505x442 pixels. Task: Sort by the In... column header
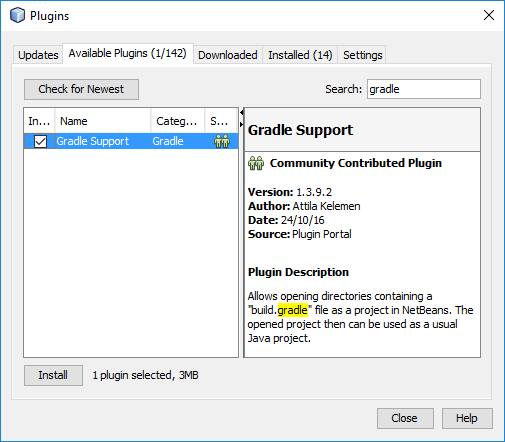click(x=39, y=121)
